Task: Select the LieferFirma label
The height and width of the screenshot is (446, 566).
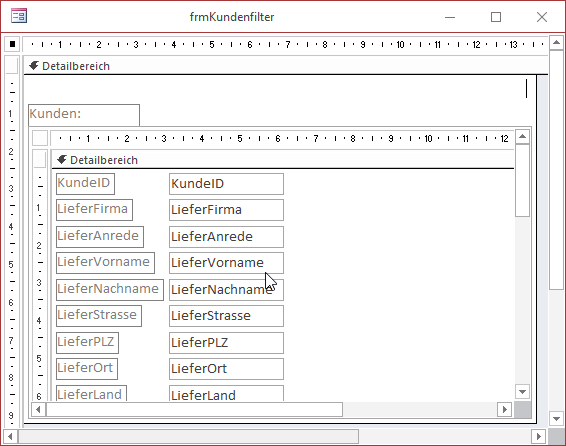Action: coord(94,210)
